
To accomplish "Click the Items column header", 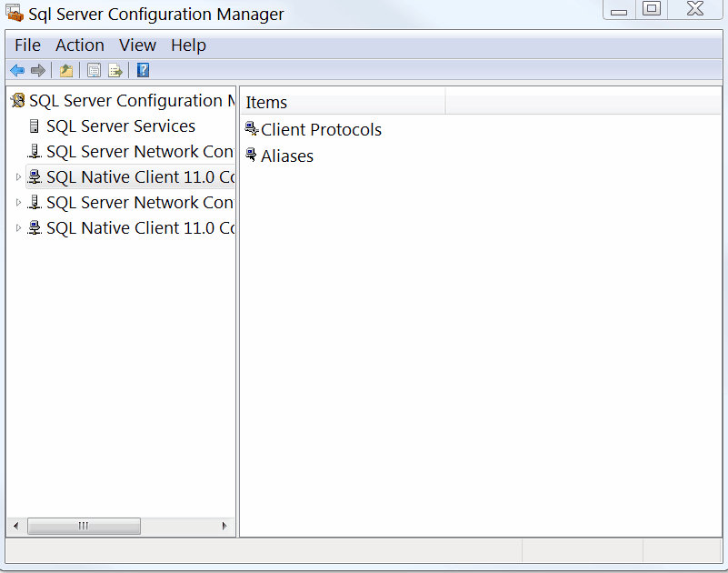I will coord(343,103).
